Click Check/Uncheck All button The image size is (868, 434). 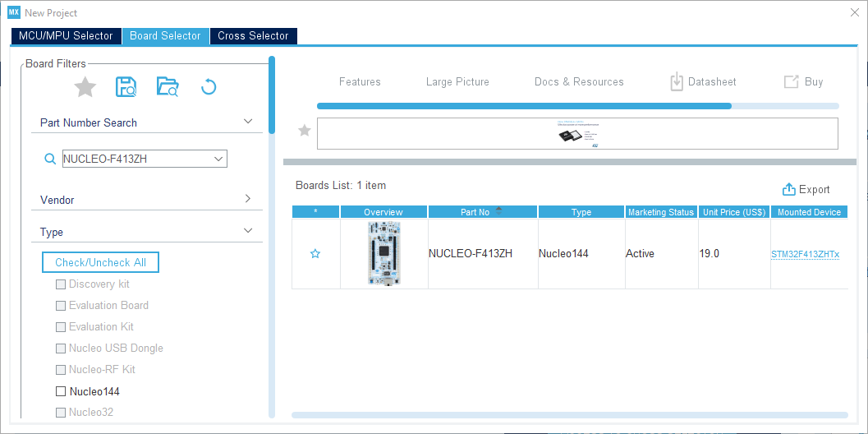pos(101,262)
